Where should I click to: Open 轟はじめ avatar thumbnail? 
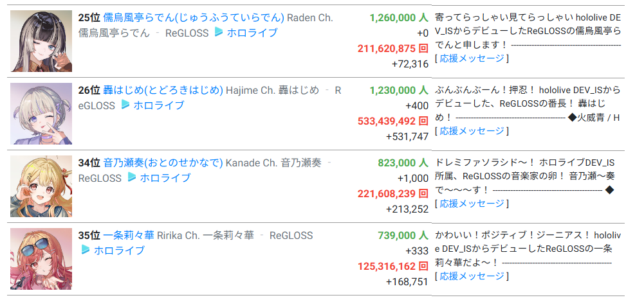[x=41, y=114]
